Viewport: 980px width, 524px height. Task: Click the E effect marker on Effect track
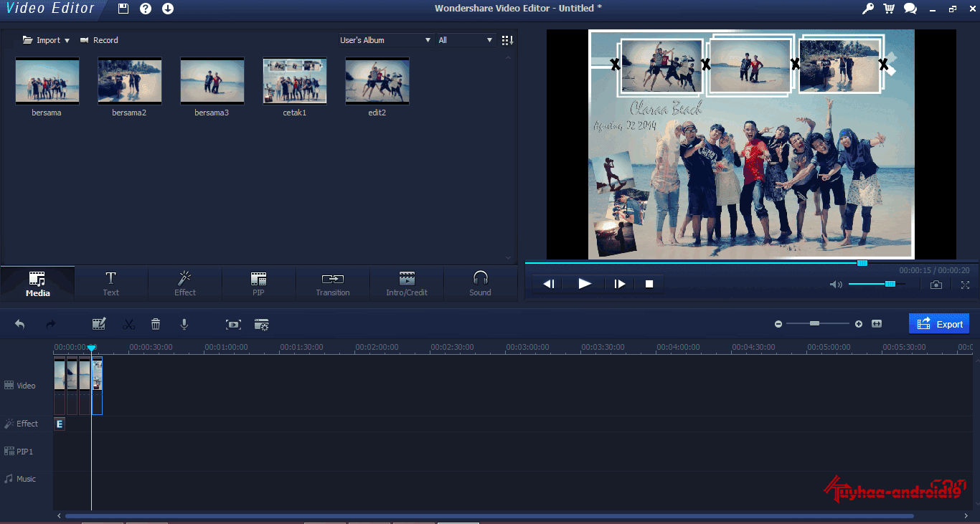[60, 424]
